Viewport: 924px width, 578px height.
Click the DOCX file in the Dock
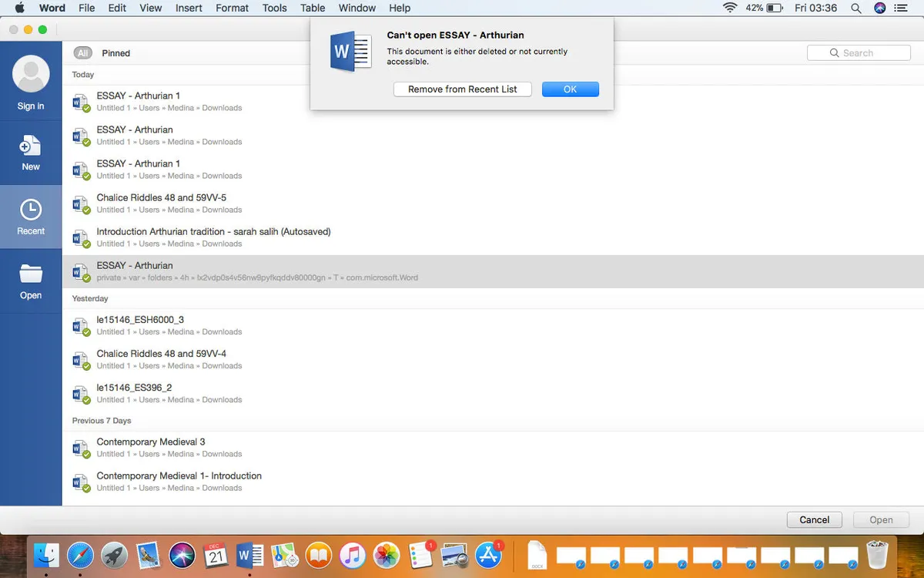[x=537, y=555]
